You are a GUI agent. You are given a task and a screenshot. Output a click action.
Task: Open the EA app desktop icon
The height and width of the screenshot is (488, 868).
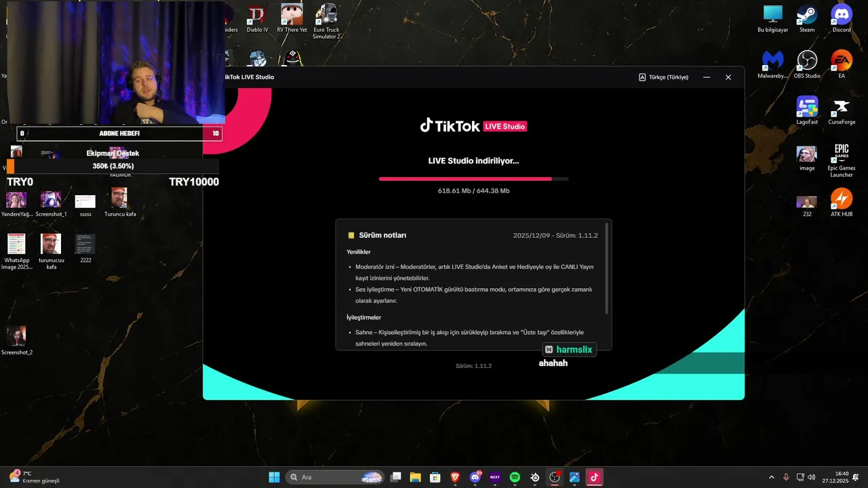coord(842,64)
